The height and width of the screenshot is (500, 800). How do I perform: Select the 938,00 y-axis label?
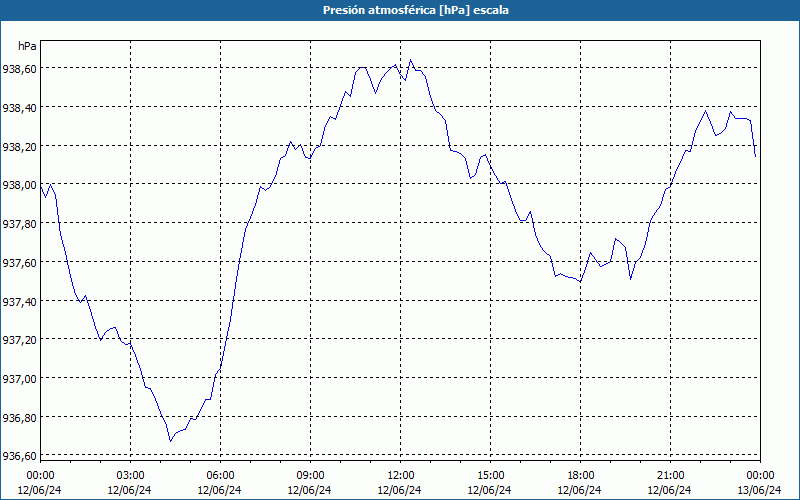click(20, 185)
